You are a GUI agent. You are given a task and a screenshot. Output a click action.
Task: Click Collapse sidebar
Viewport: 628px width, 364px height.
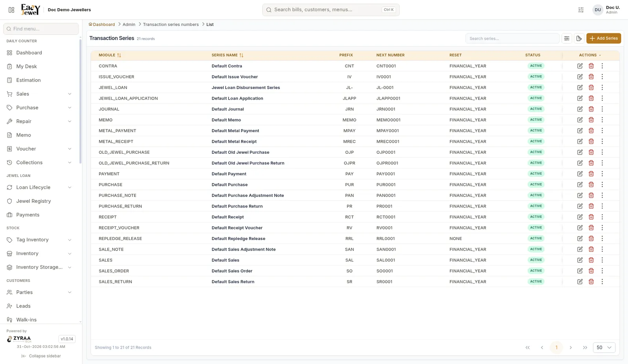[x=41, y=356]
